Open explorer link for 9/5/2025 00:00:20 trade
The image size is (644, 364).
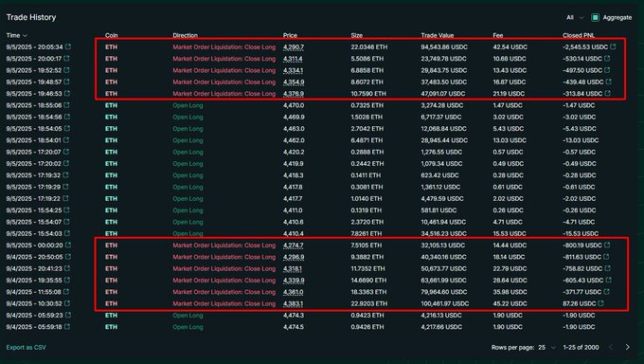point(68,246)
